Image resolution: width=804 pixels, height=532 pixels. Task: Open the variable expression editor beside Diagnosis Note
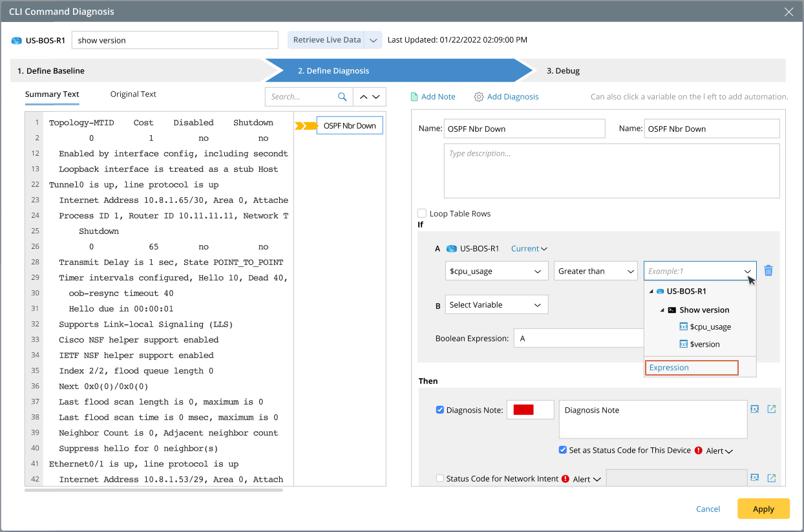755,409
